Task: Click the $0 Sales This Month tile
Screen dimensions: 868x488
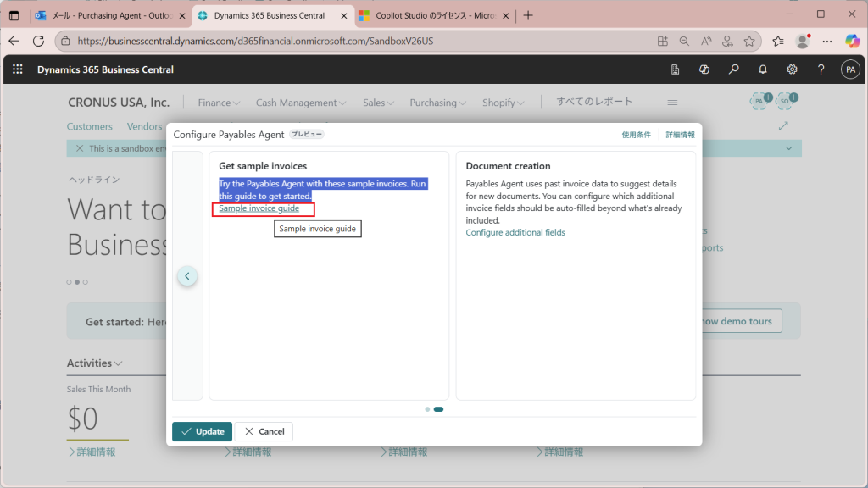Action: 82,419
